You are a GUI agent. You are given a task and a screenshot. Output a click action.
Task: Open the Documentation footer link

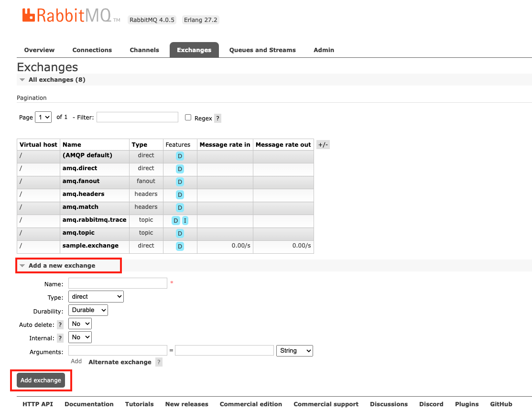point(89,404)
